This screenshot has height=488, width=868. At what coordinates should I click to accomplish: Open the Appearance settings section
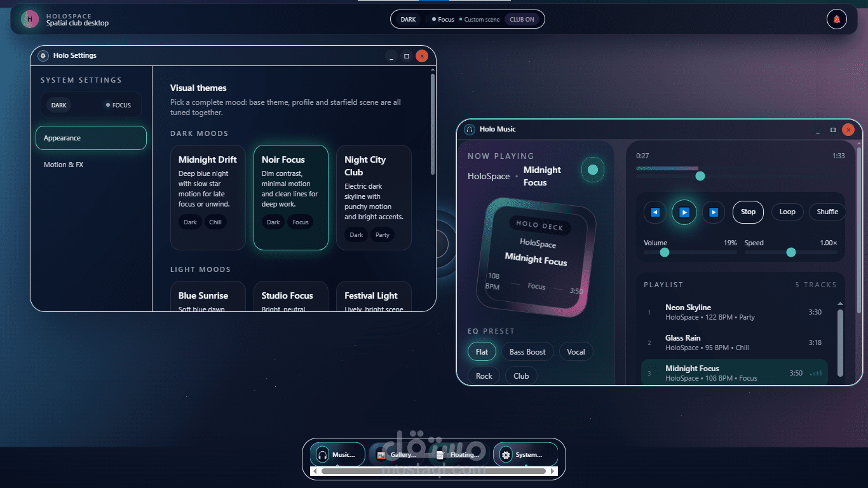click(x=91, y=138)
